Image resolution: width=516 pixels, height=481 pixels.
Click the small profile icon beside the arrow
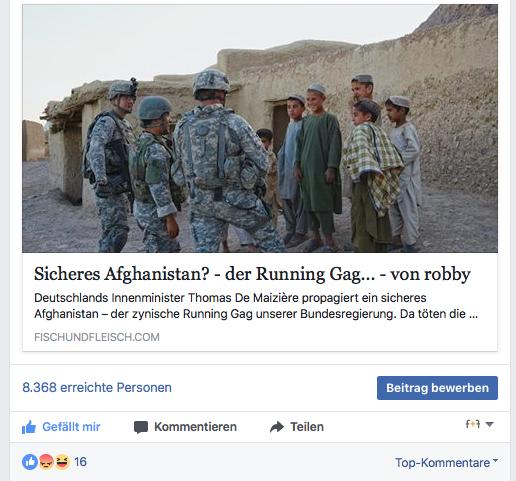[x=473, y=424]
